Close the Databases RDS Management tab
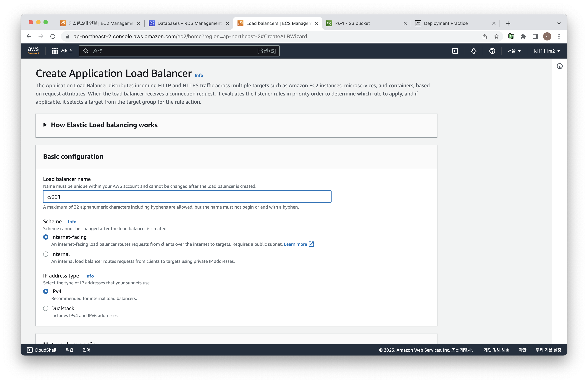 pyautogui.click(x=227, y=23)
